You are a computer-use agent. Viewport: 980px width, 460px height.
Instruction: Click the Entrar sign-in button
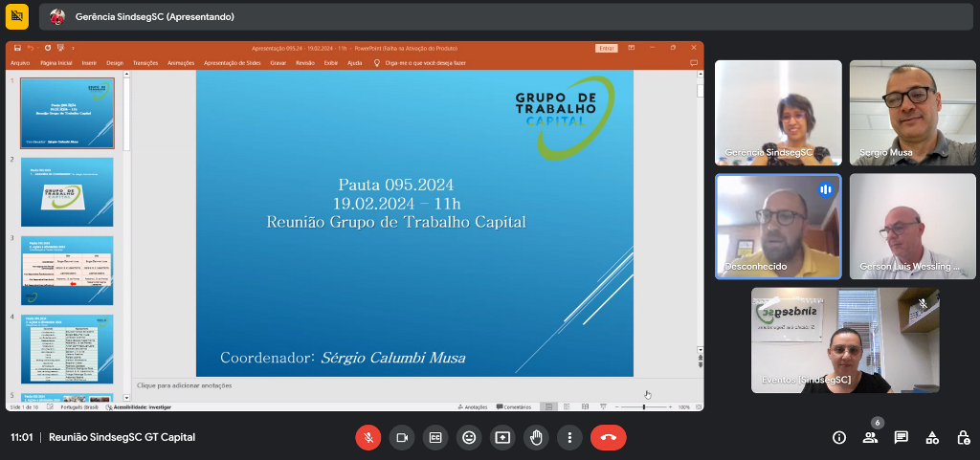pyautogui.click(x=606, y=48)
